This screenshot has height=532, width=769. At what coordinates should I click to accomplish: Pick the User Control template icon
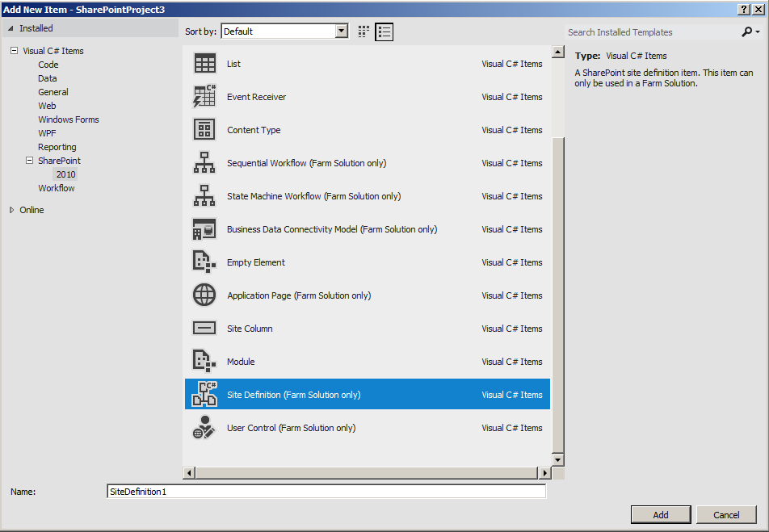pyautogui.click(x=204, y=428)
